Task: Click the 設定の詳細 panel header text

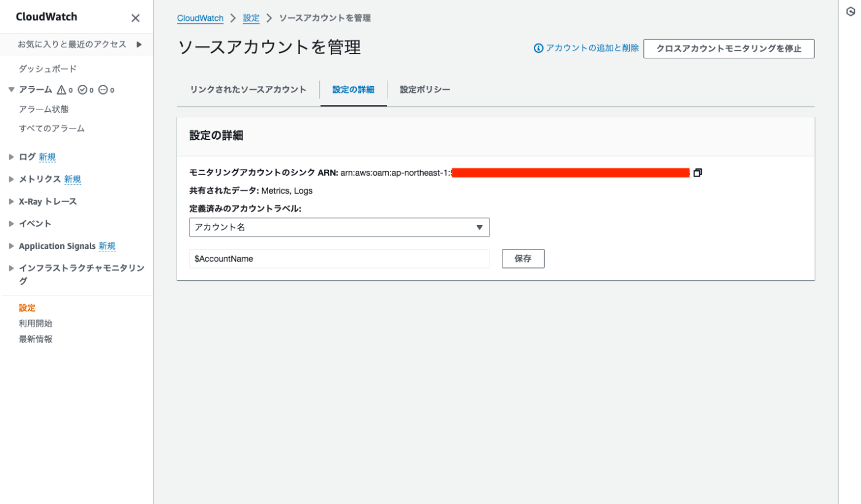Action: [216, 136]
